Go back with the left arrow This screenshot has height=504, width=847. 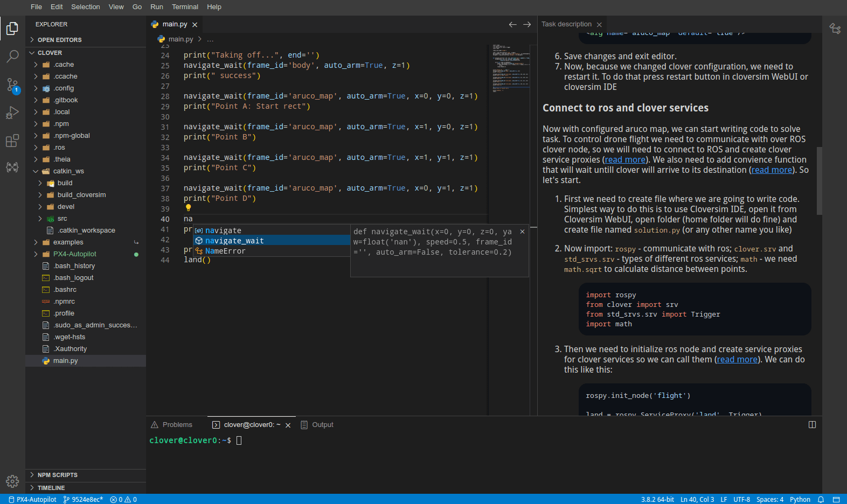point(512,25)
